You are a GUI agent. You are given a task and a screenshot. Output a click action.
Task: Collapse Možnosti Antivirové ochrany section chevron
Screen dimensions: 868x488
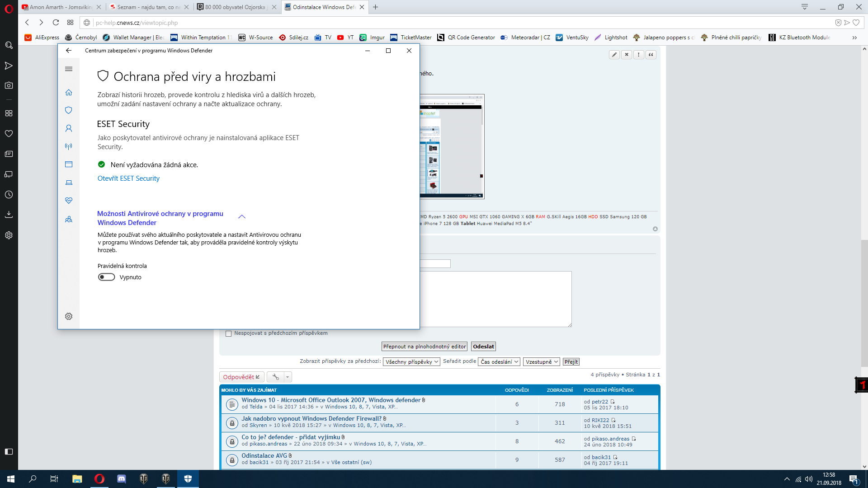(242, 217)
